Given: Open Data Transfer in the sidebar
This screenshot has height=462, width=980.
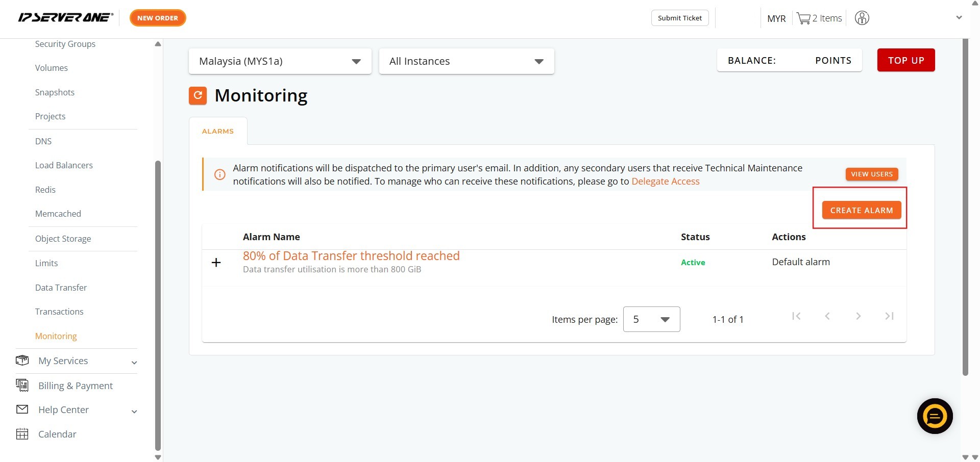Looking at the screenshot, I should pos(61,288).
